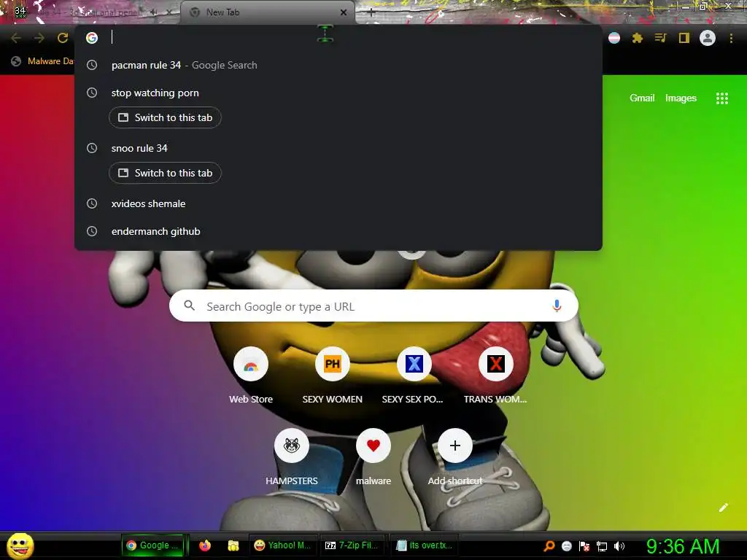Switch to the Yahoo! M... taskbar window
747x560 pixels.
click(282, 545)
